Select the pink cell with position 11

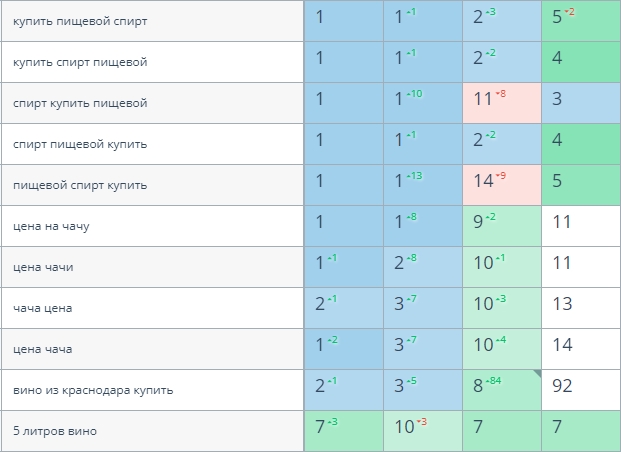click(x=502, y=103)
